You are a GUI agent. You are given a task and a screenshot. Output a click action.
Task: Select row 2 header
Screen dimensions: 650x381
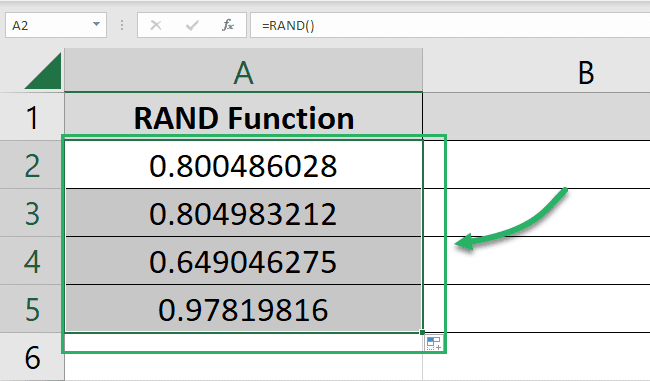(32, 165)
